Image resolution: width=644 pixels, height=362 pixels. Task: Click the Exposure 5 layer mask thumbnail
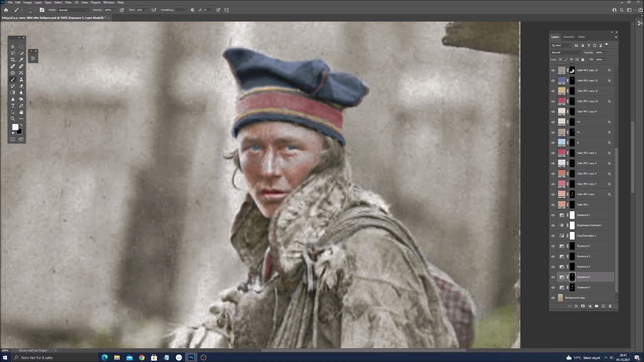[x=572, y=277]
